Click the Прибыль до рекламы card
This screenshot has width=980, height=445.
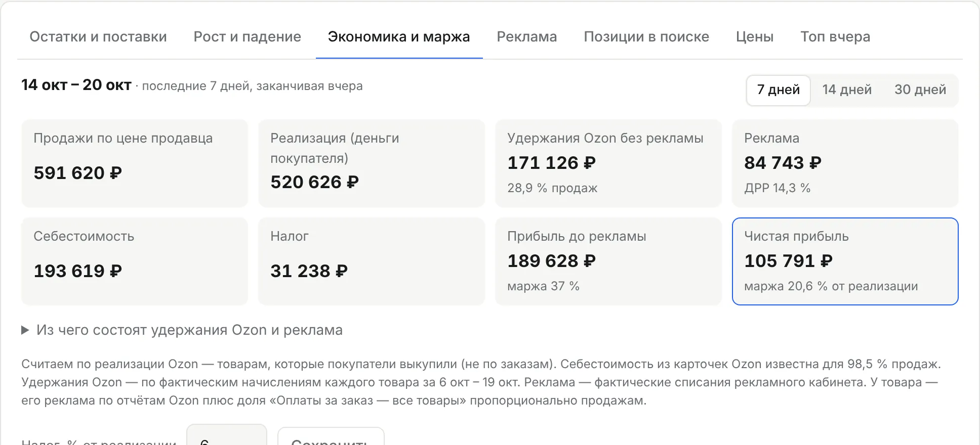(608, 261)
